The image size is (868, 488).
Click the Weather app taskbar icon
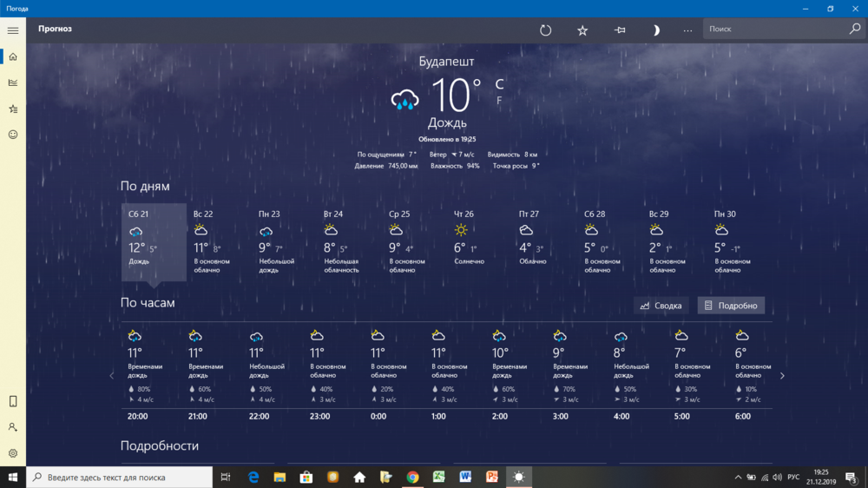519,477
